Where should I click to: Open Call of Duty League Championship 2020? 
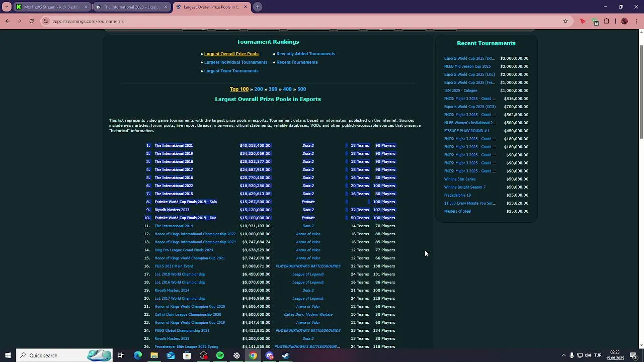[x=188, y=314]
